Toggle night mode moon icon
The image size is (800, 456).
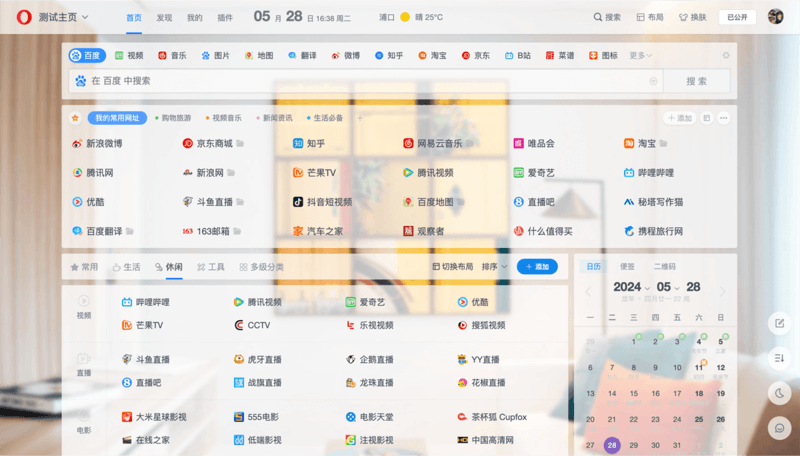coord(779,393)
